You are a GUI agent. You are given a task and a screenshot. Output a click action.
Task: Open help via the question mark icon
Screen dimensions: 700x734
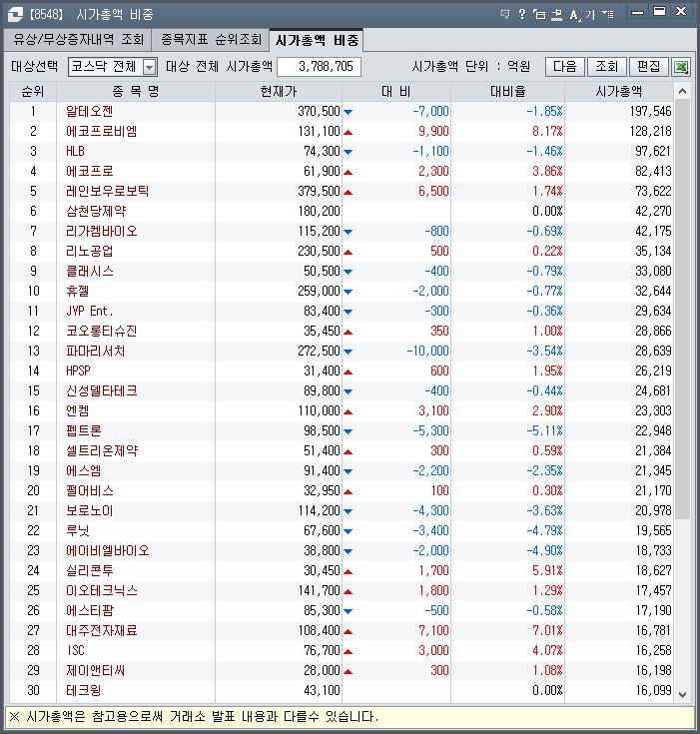tap(522, 14)
